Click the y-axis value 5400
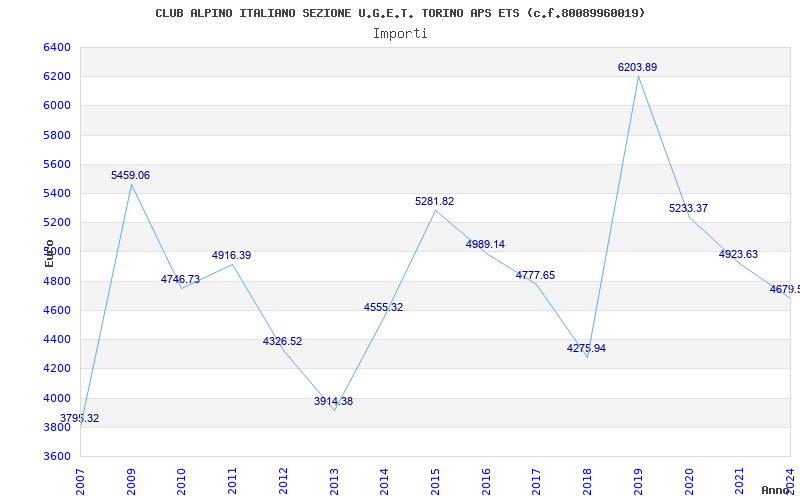 tap(57, 193)
